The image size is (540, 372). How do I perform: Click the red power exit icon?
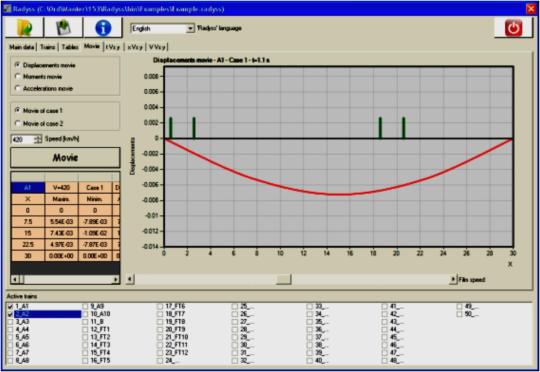pyautogui.click(x=513, y=28)
